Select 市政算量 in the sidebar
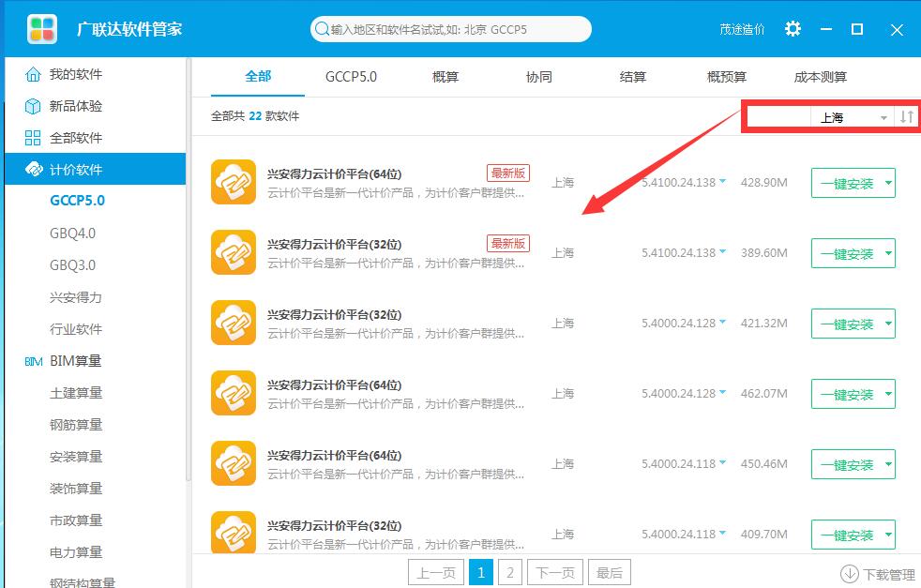 tap(76, 520)
